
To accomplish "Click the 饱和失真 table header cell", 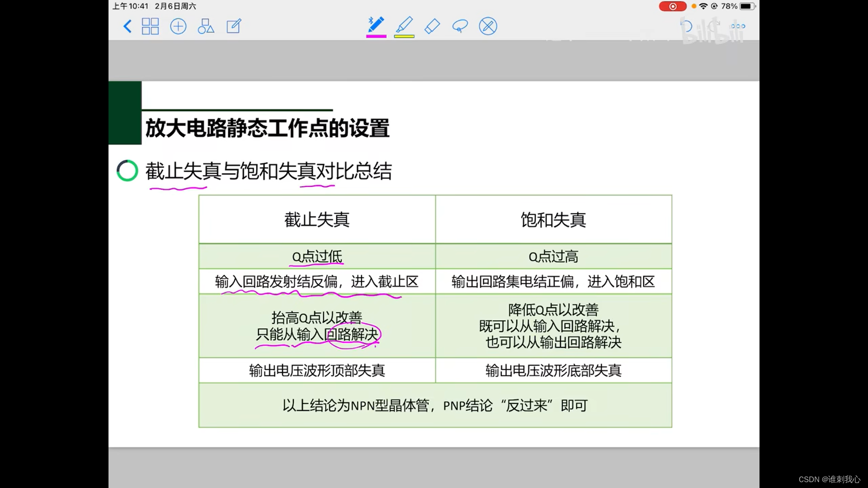I will tap(553, 220).
